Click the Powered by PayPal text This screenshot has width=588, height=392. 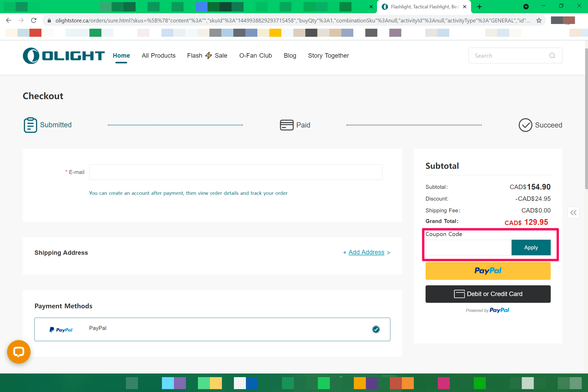pos(487,310)
